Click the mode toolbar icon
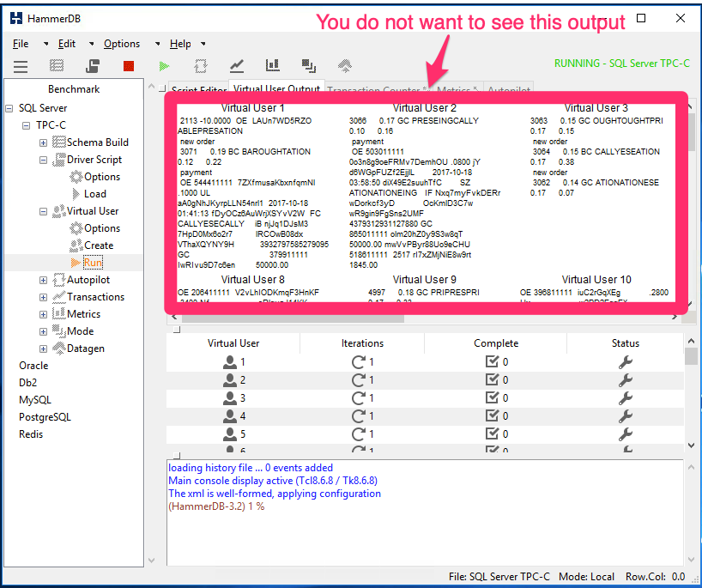This screenshot has width=702, height=588. [308, 66]
